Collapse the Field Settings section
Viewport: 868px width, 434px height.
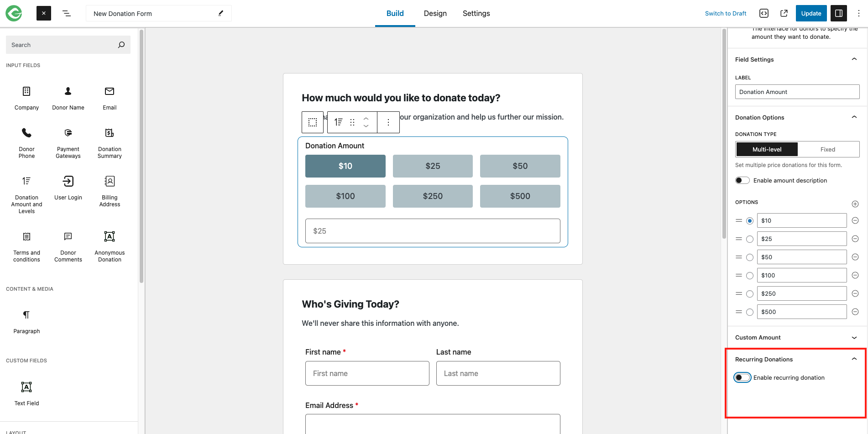coord(854,59)
